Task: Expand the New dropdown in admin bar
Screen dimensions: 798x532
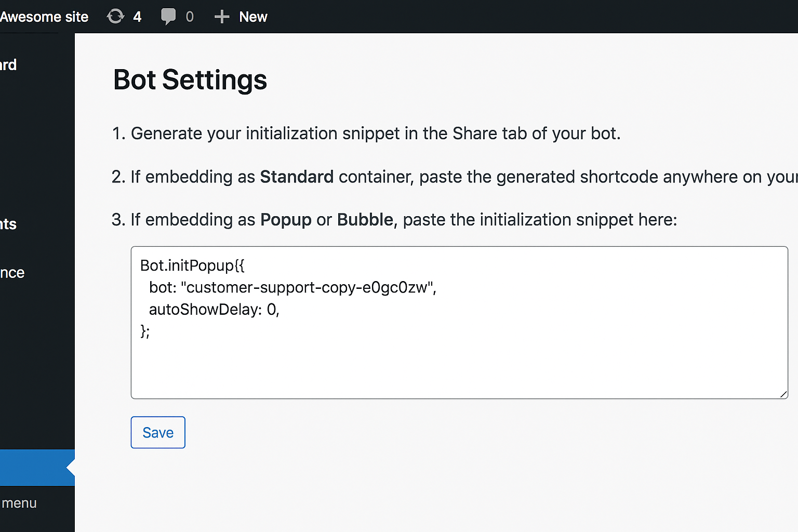Action: pyautogui.click(x=253, y=16)
